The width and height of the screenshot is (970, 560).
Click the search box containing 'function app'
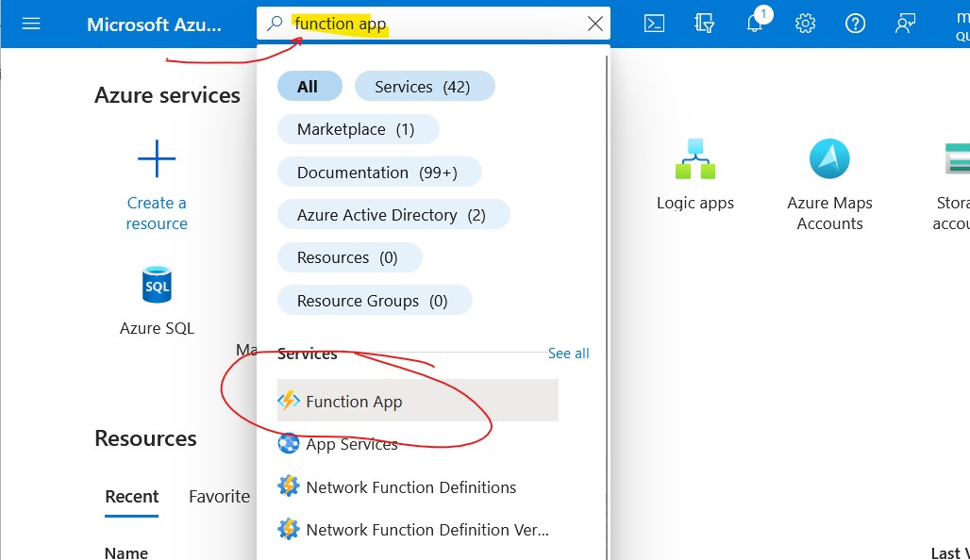tap(433, 24)
